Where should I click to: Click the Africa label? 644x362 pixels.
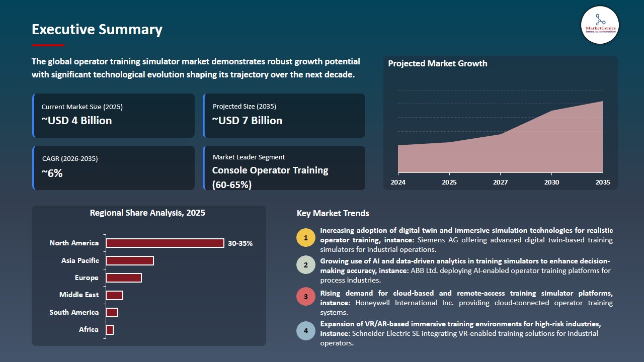[89, 330]
